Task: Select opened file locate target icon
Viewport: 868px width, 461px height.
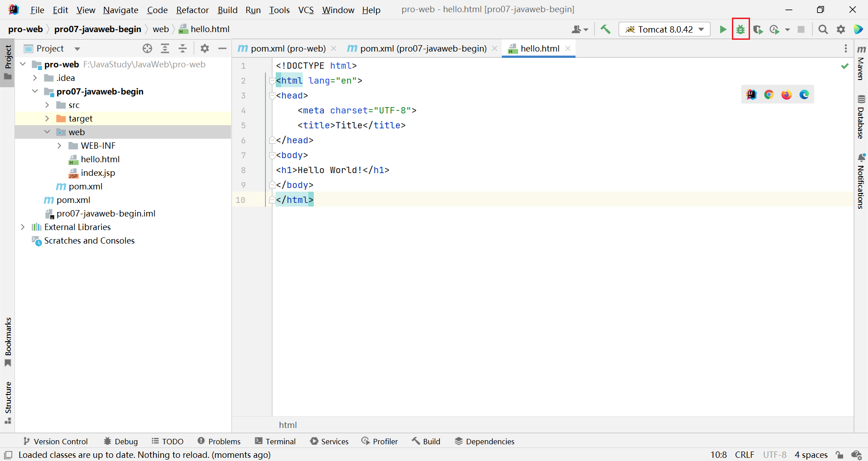Action: [147, 48]
